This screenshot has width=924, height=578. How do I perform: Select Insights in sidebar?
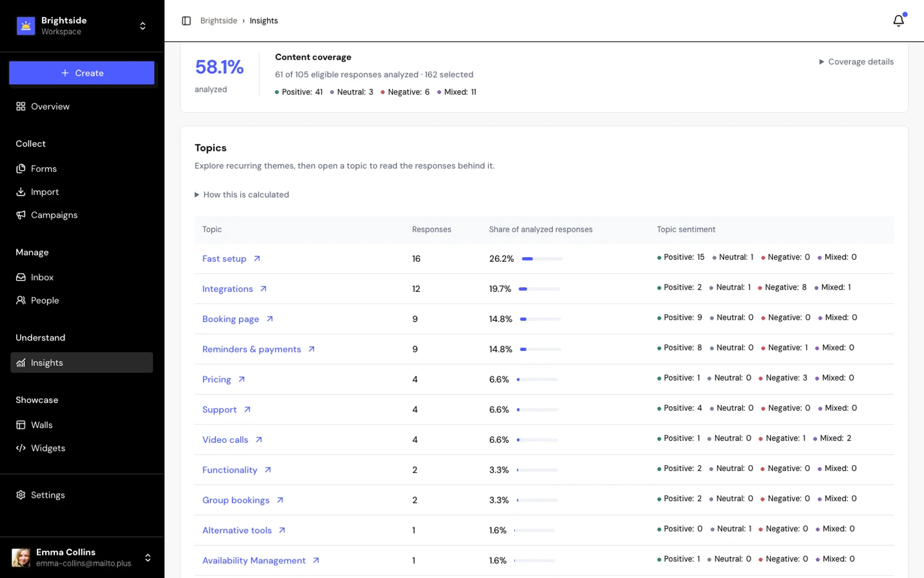point(81,363)
